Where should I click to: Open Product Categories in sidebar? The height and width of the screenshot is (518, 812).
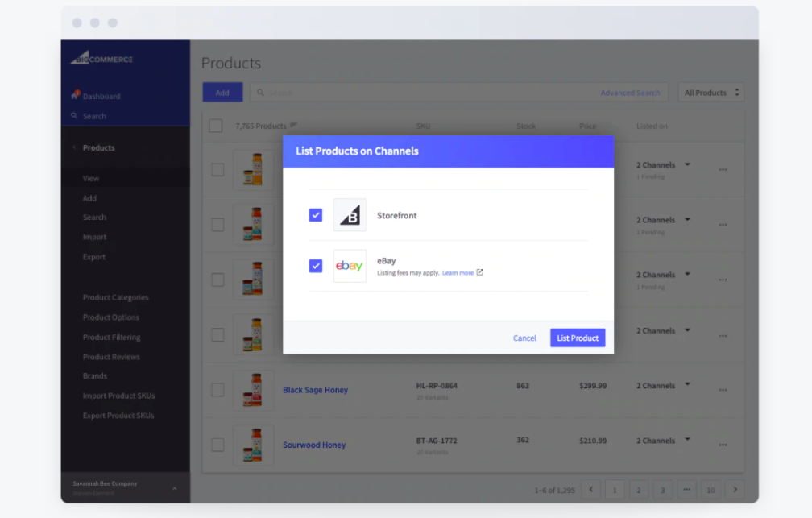(115, 297)
